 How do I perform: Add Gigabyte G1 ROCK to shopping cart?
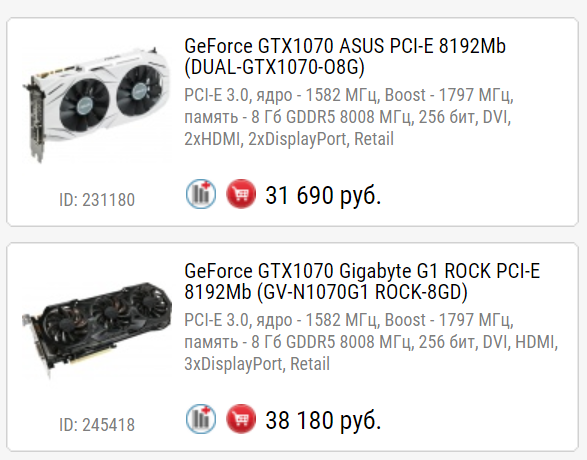[x=241, y=419]
